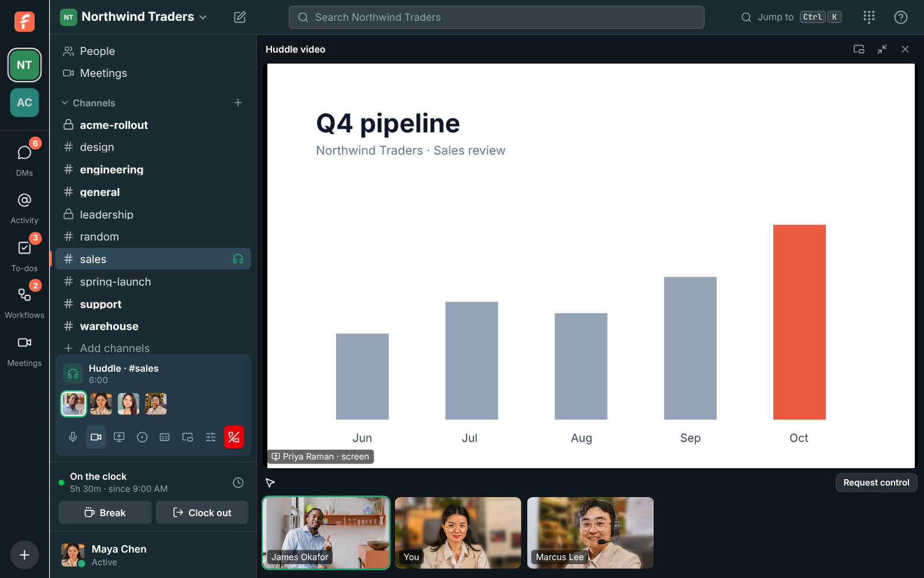The image size is (924, 578).
Task: Click the fourth huddle avatar wearing a headset
Action: tap(156, 403)
